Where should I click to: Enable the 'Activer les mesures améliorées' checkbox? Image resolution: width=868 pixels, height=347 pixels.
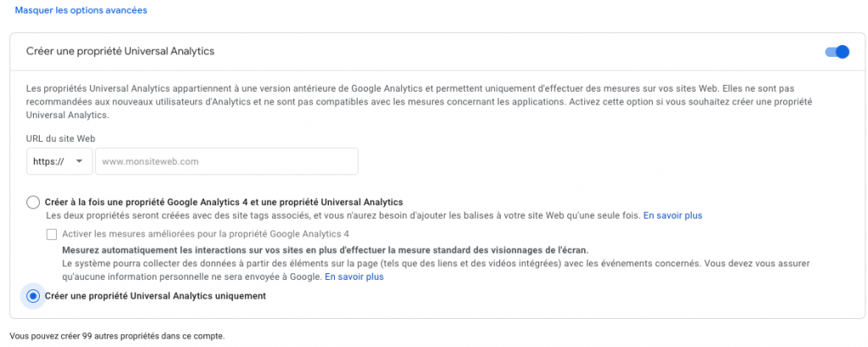[x=53, y=234]
